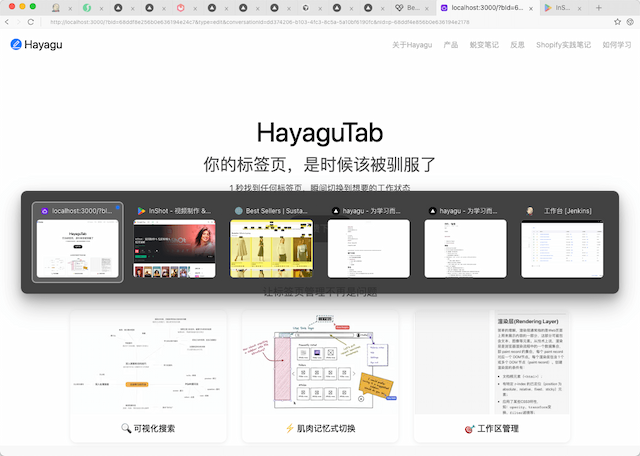Open the 蜕变笔记 nav link
Screen dimensions: 640x456
pos(484,45)
